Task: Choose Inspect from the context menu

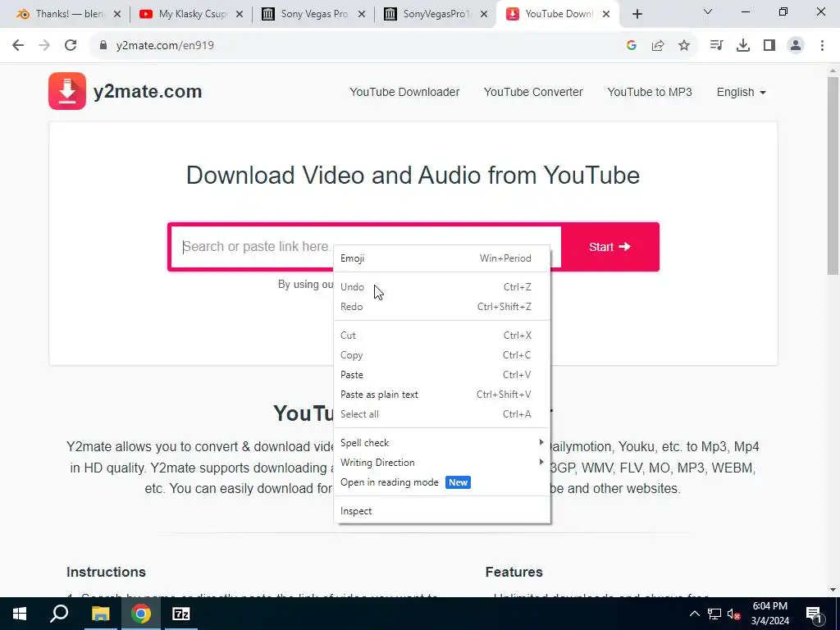Action: [442, 511]
